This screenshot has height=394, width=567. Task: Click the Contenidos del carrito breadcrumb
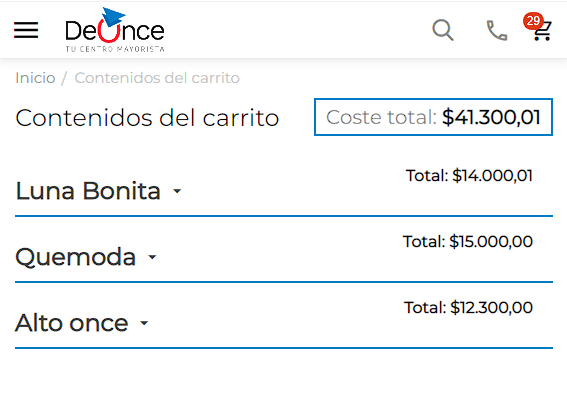coord(157,78)
